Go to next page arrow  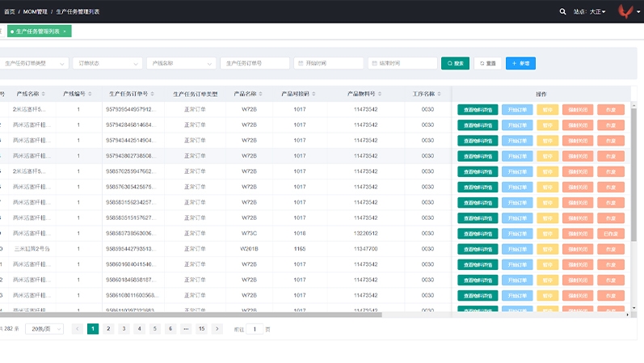(217, 329)
